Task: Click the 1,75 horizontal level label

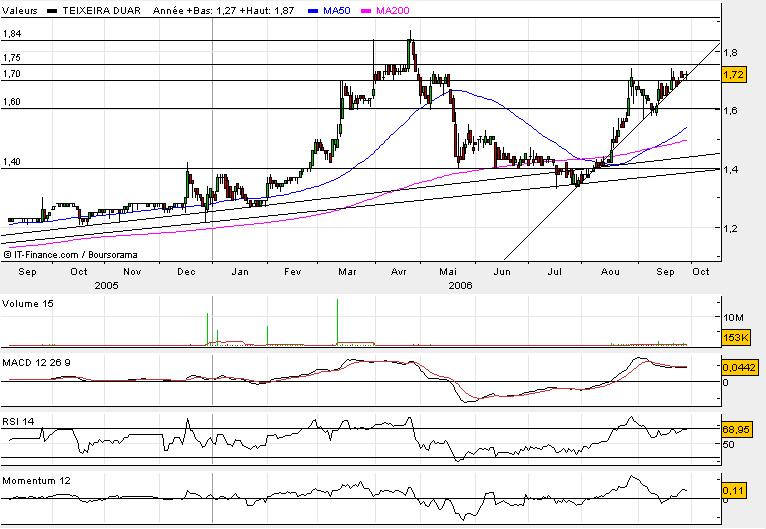Action: pos(12,58)
